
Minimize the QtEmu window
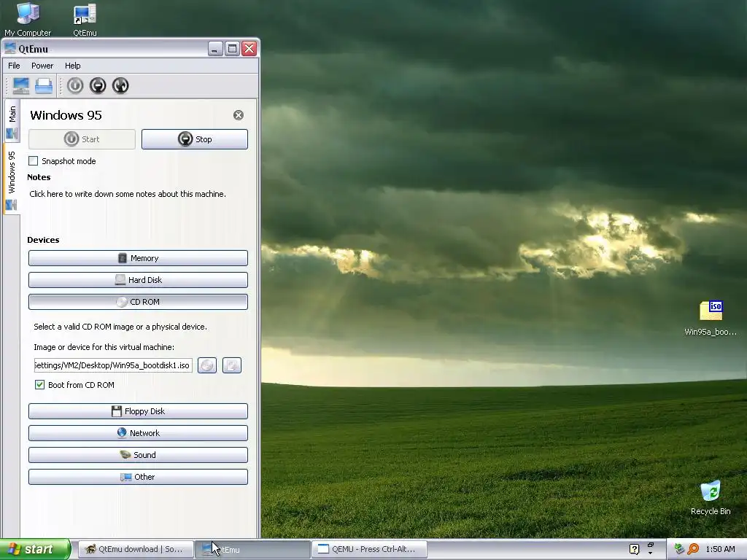coord(215,49)
